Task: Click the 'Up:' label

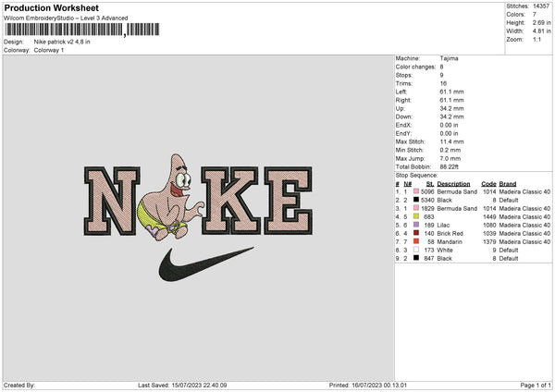Action: [x=400, y=108]
